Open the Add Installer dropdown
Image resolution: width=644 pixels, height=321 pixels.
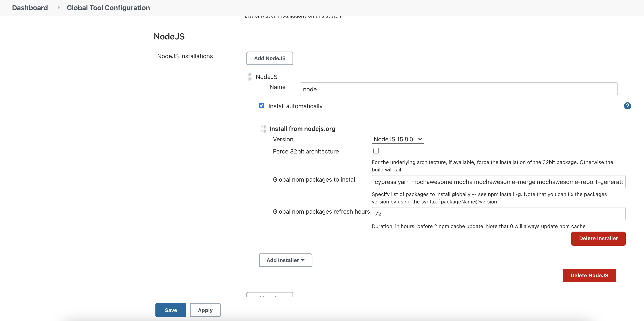pyautogui.click(x=285, y=260)
